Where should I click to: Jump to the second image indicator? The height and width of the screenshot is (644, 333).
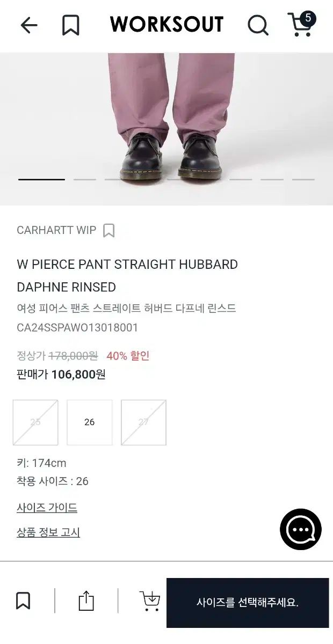point(84,179)
